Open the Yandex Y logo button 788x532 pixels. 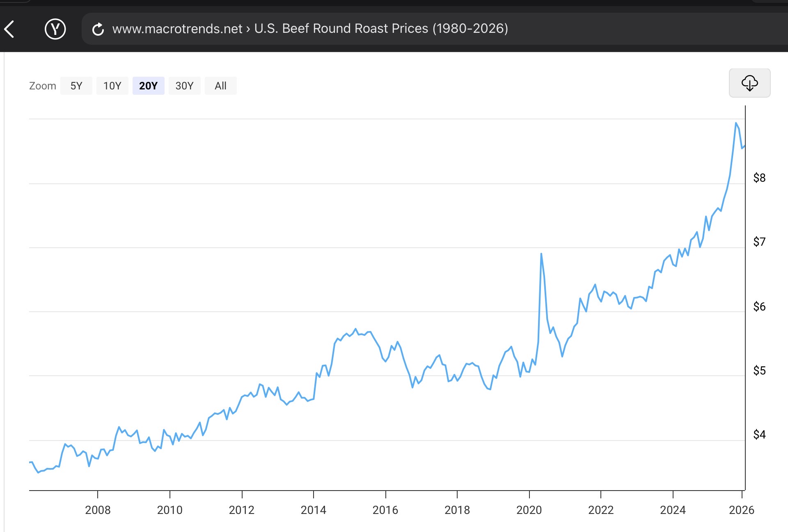(55, 29)
